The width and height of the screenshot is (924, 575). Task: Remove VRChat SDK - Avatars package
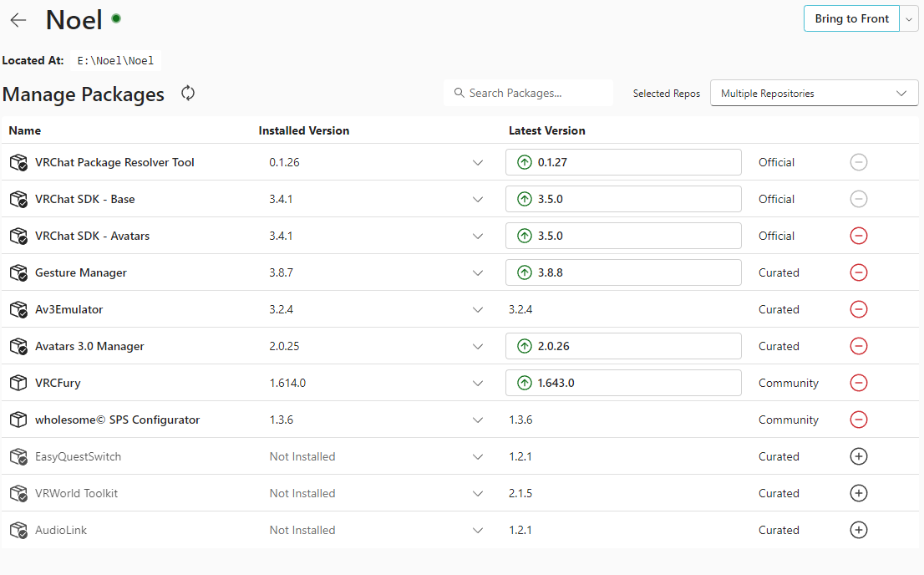click(x=859, y=236)
